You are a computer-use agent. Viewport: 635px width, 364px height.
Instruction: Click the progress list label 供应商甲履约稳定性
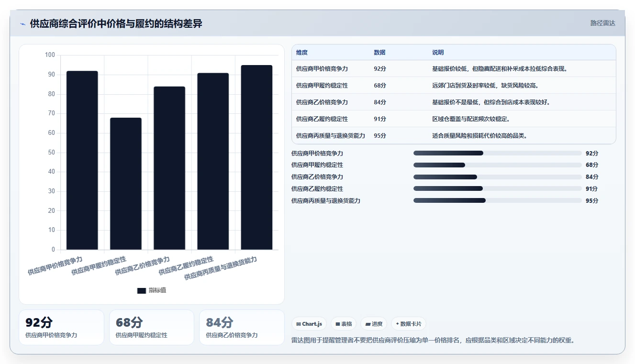tap(317, 165)
